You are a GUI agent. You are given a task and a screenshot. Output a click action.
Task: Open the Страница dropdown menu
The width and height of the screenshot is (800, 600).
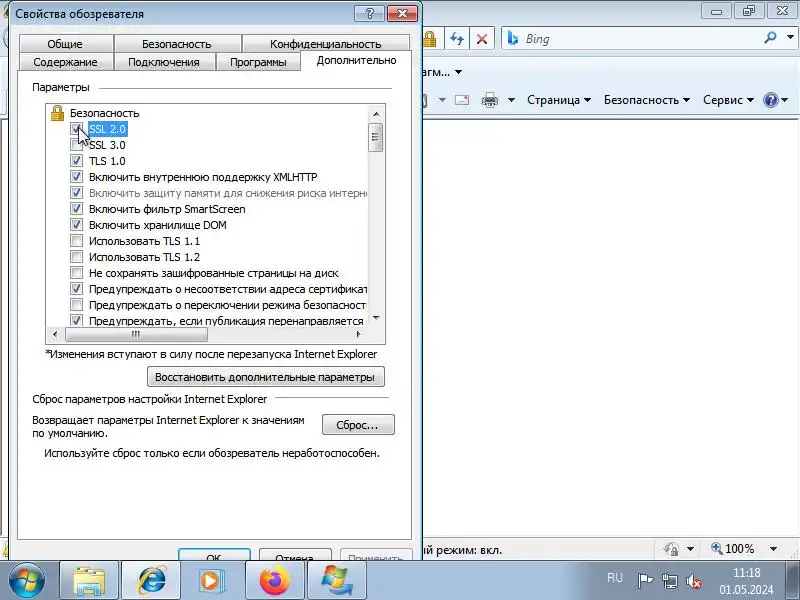(559, 100)
